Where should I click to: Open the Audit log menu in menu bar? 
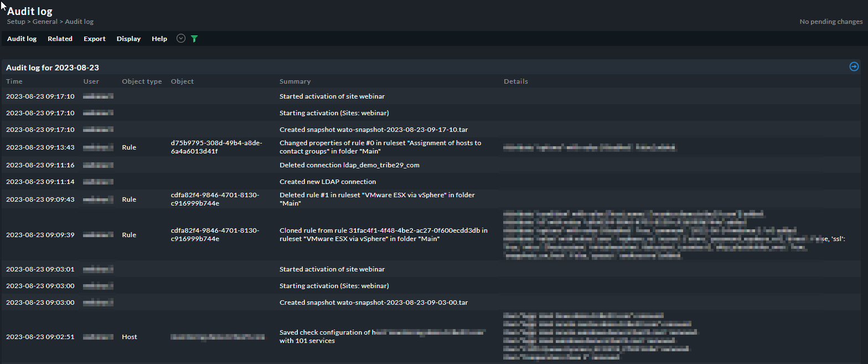point(22,39)
